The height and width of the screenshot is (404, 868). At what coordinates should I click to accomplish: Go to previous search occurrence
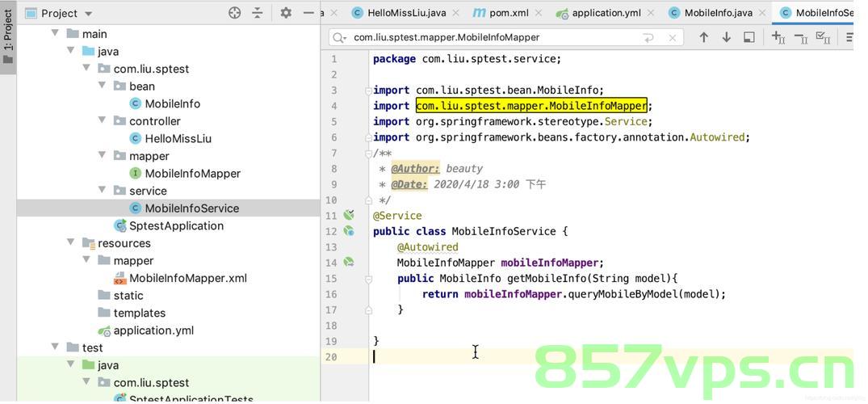pos(703,37)
